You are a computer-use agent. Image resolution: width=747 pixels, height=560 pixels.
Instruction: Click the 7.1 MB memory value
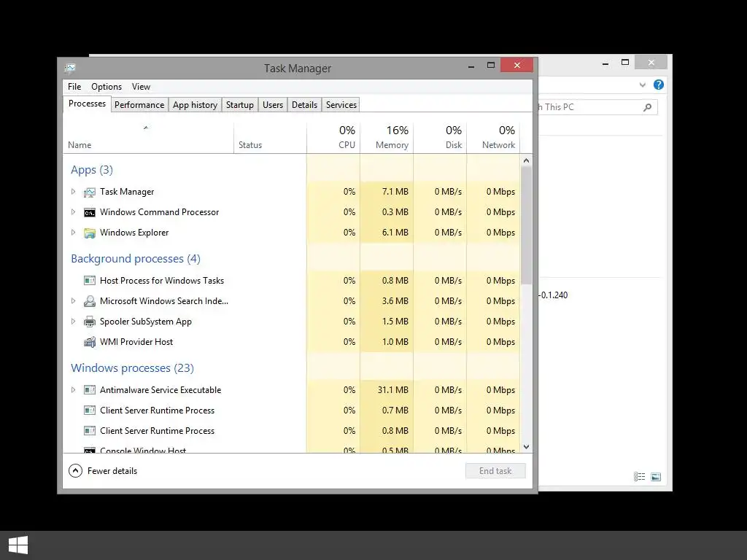coord(395,192)
